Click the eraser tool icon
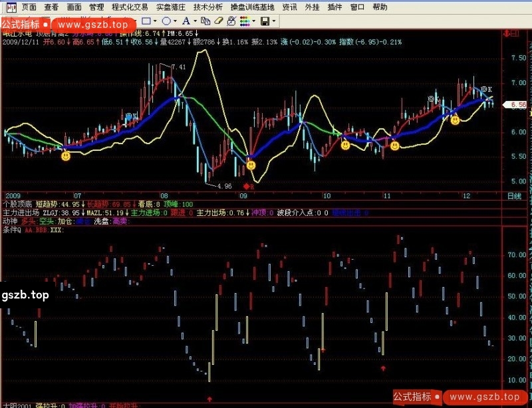532x408 pixels. (219, 21)
